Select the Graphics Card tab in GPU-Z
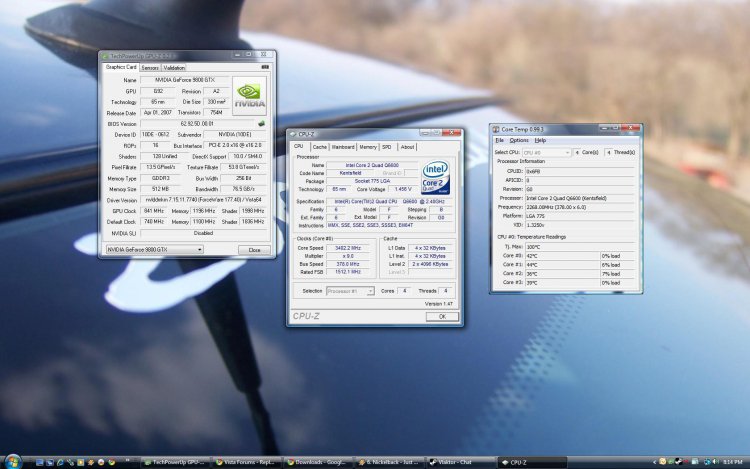The image size is (750, 469). [x=121, y=67]
